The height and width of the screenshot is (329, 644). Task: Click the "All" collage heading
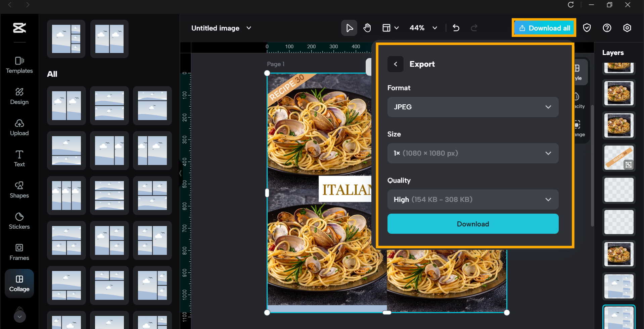(x=52, y=74)
